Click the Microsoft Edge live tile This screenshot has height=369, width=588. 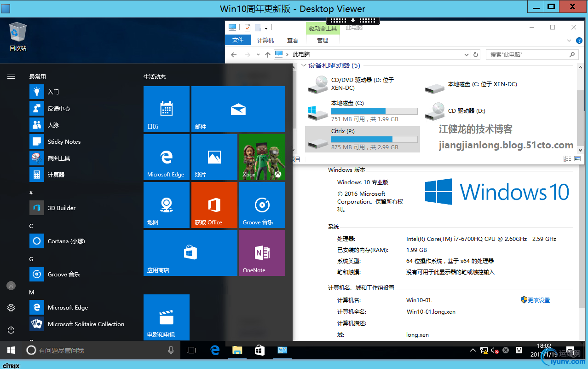(x=167, y=157)
